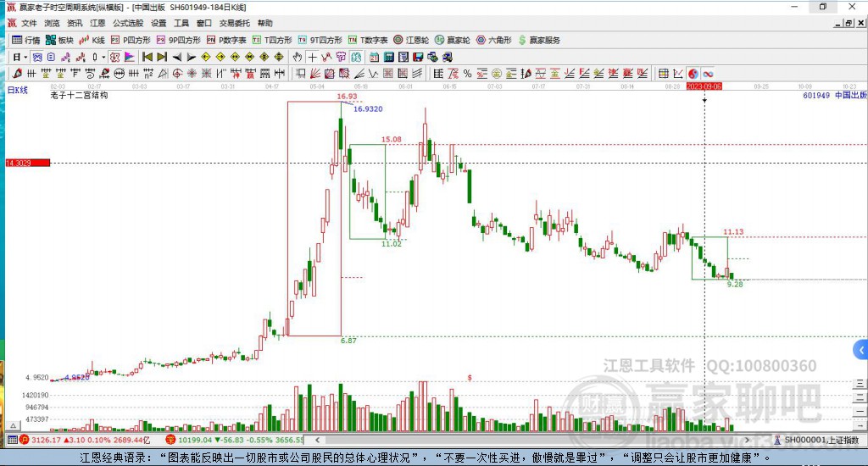Open the 六角形 hexagon tool
The image size is (868, 466).
(494, 40)
